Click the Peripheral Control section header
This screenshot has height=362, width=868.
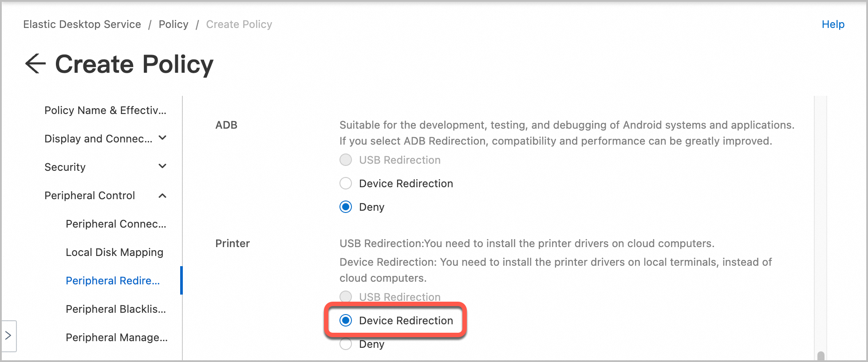click(x=90, y=195)
